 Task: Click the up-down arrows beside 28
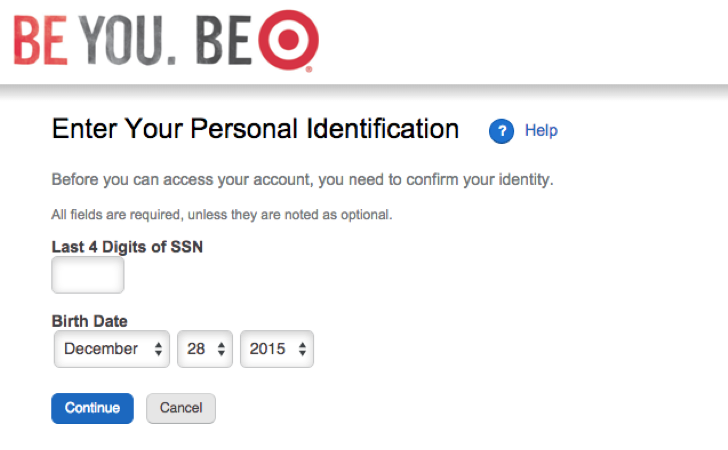tap(221, 349)
